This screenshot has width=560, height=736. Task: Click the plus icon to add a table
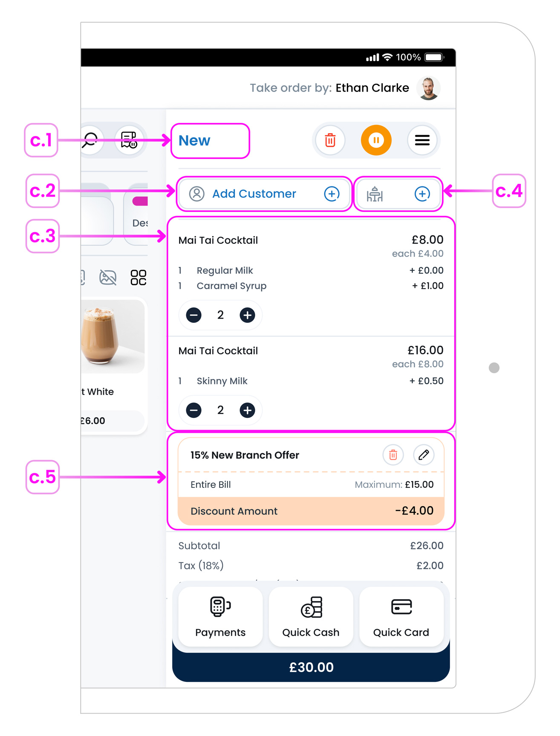(422, 194)
